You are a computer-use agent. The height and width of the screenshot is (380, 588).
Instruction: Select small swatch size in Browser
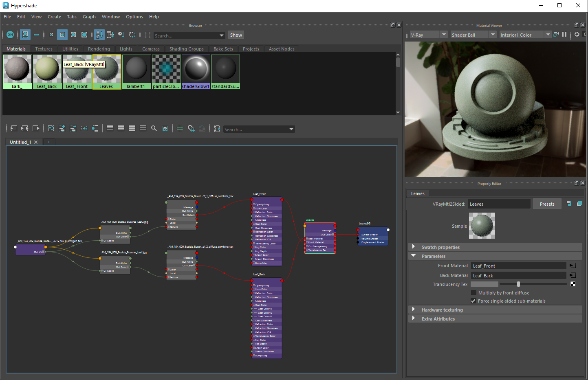51,35
